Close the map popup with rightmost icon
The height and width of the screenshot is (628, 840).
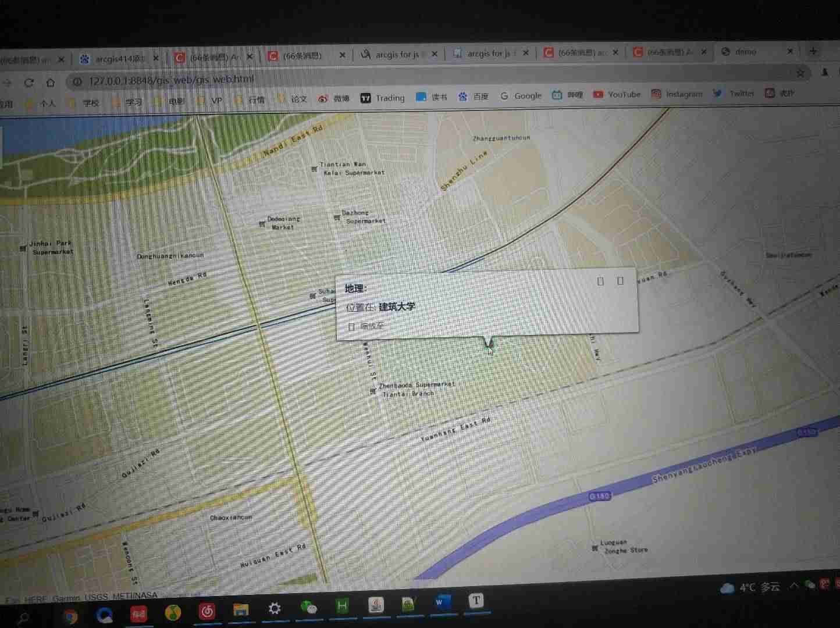(620, 281)
